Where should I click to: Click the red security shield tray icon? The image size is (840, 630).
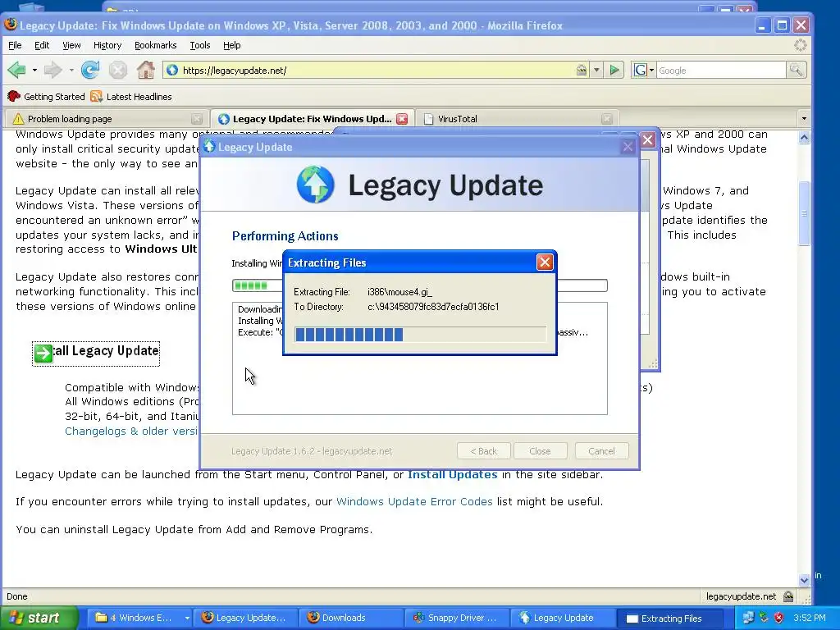tap(778, 619)
